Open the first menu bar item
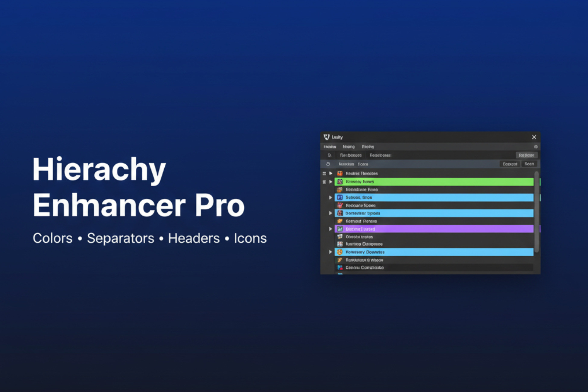Viewport: 588px width, 392px height. [x=330, y=147]
